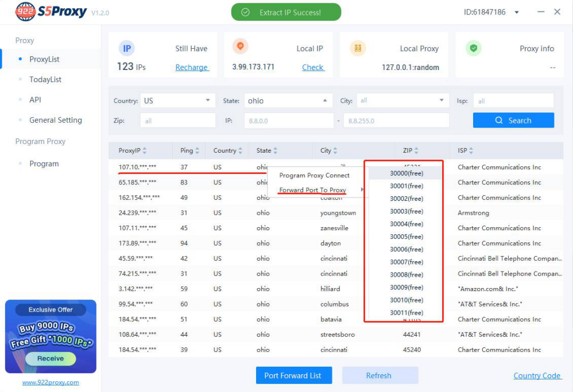The width and height of the screenshot is (573, 392).
Task: Sort by ProxyIP column arrows
Action: click(x=145, y=151)
